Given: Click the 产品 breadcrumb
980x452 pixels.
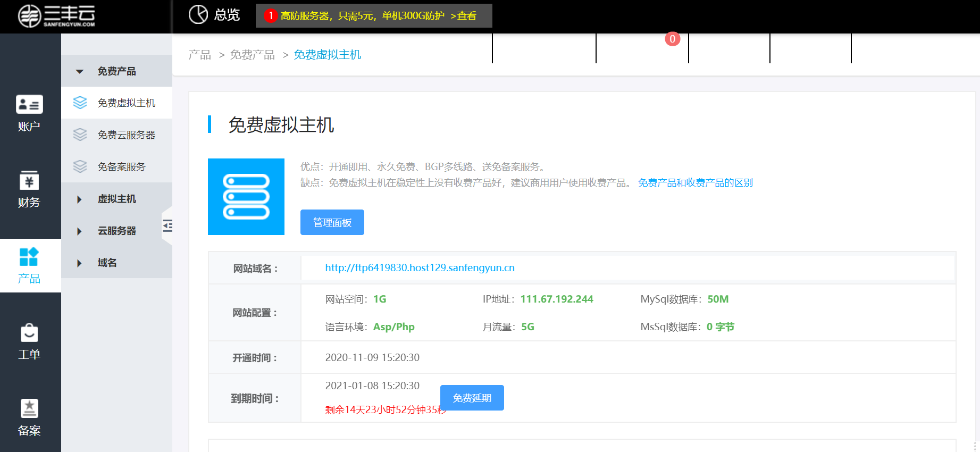Looking at the screenshot, I should [x=200, y=55].
